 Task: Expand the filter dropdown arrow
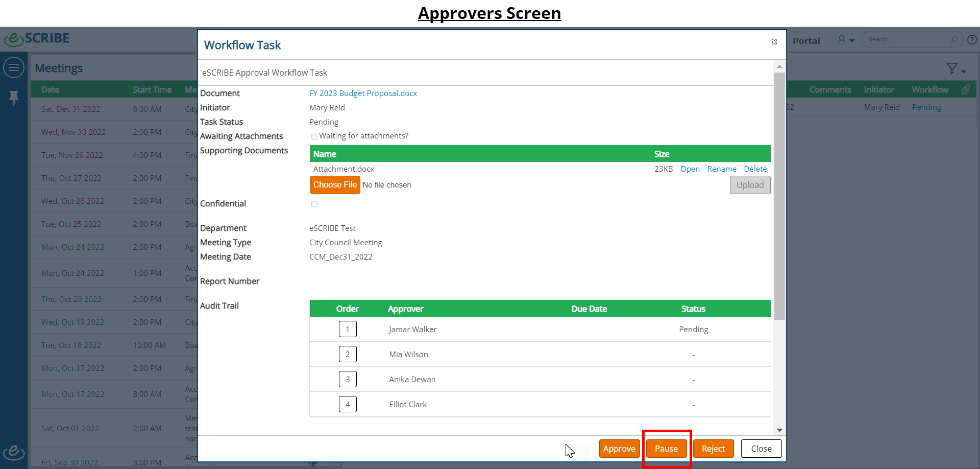tap(964, 72)
